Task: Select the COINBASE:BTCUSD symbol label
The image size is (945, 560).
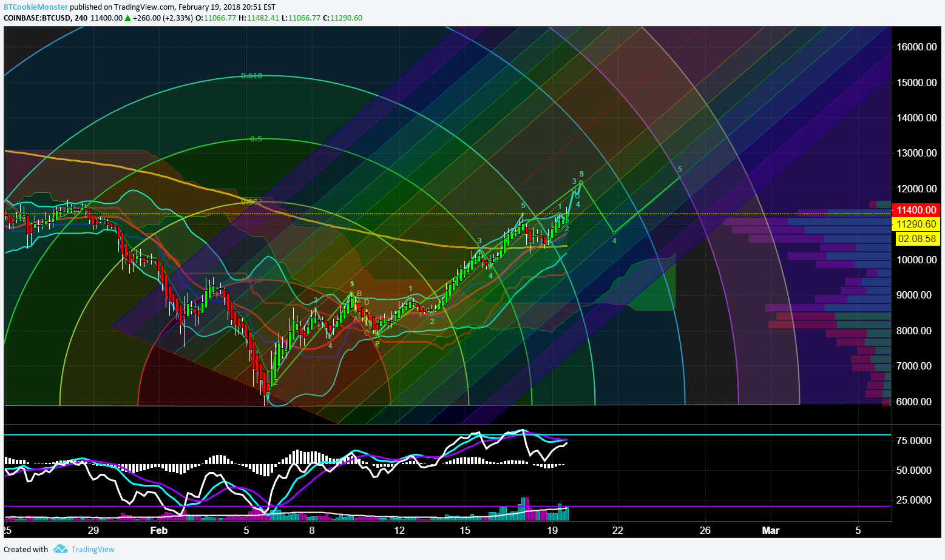Action: click(36, 18)
